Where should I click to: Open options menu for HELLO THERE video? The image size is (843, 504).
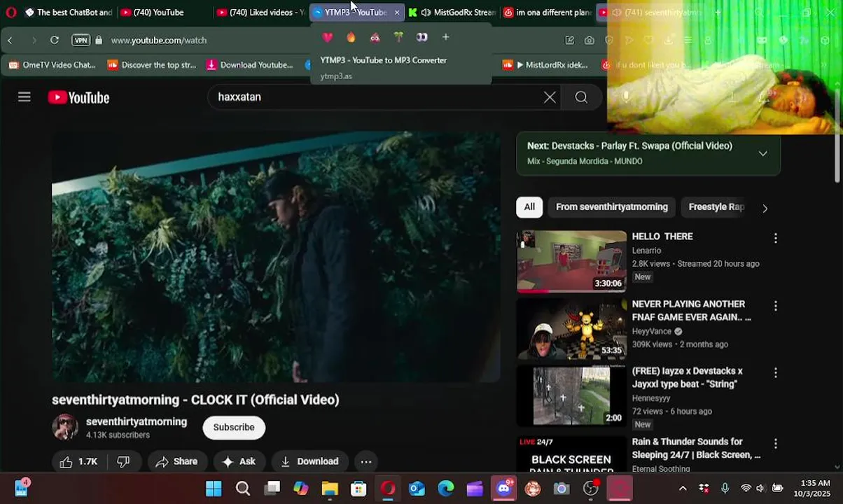(775, 239)
